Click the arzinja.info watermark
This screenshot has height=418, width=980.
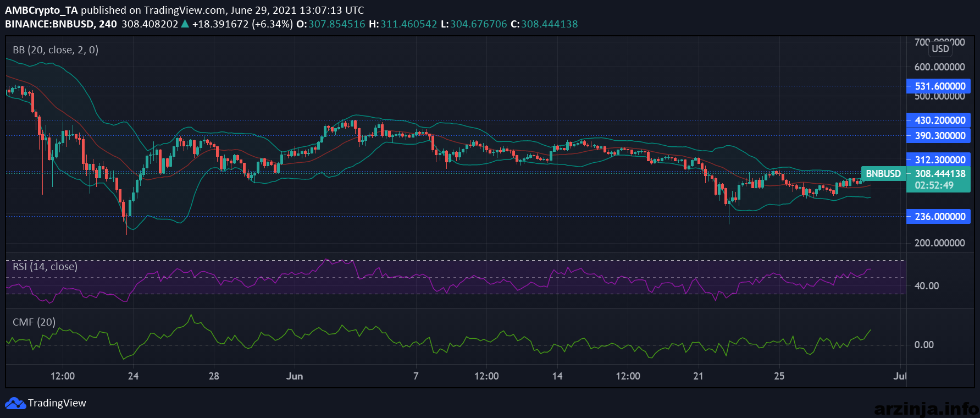point(926,409)
